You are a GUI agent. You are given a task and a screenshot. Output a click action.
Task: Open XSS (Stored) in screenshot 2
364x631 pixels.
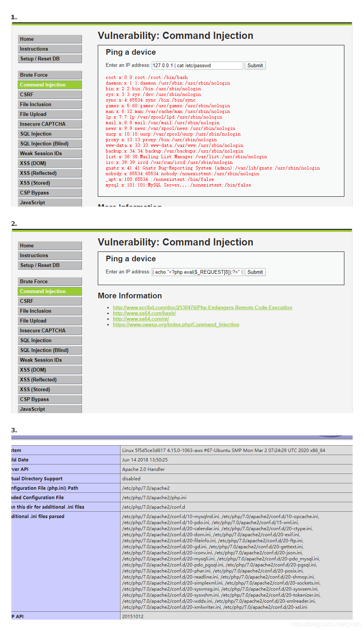coord(49,389)
